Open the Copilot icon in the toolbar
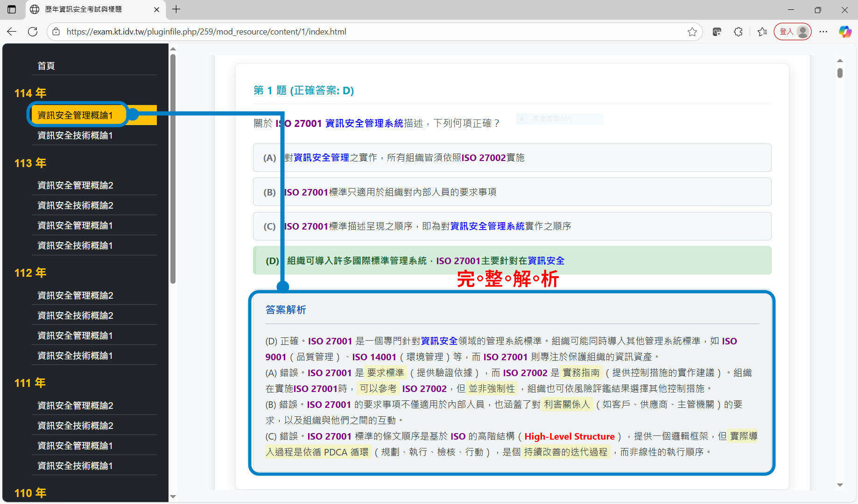Viewport: 858px width, 504px height. pyautogui.click(x=844, y=32)
